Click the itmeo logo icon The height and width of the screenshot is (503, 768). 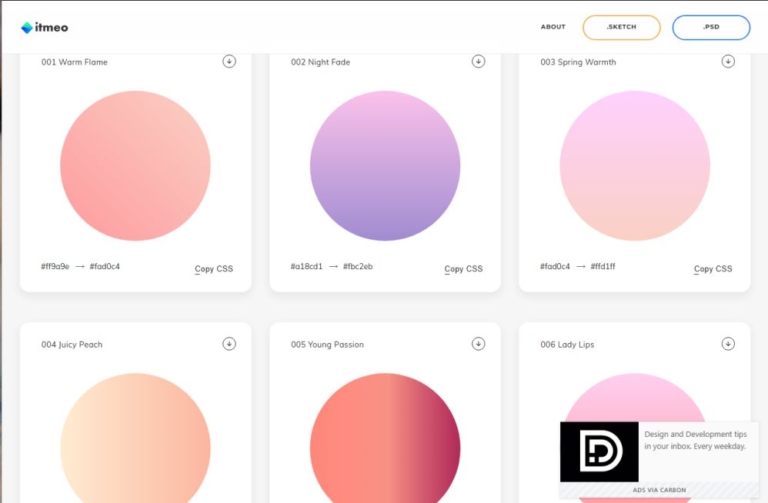click(27, 28)
